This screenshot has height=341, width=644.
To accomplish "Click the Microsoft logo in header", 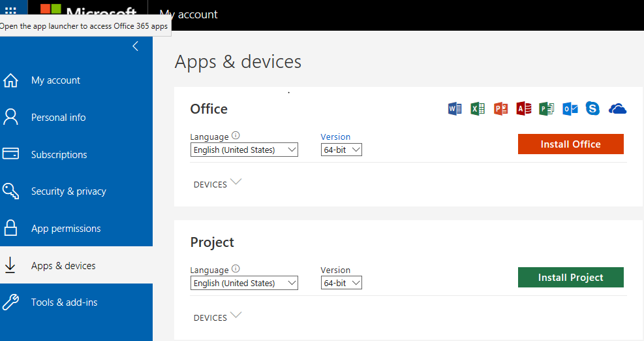I will coord(88,10).
